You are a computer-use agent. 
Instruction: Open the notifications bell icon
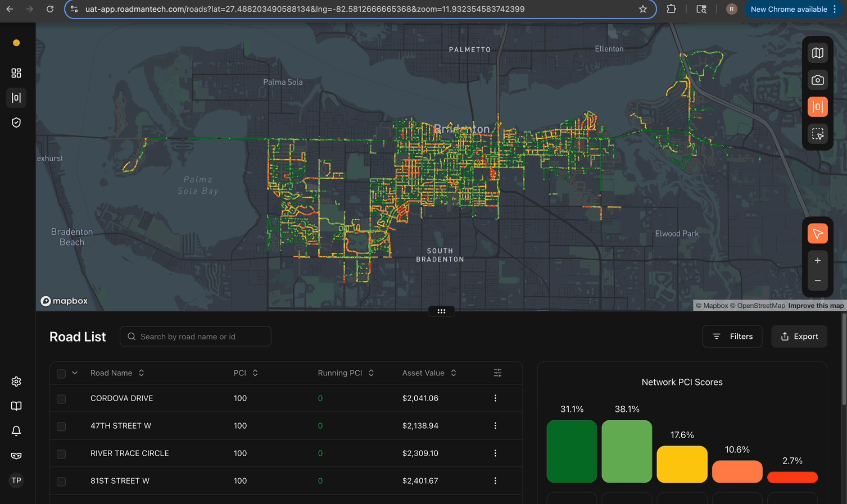point(16,431)
